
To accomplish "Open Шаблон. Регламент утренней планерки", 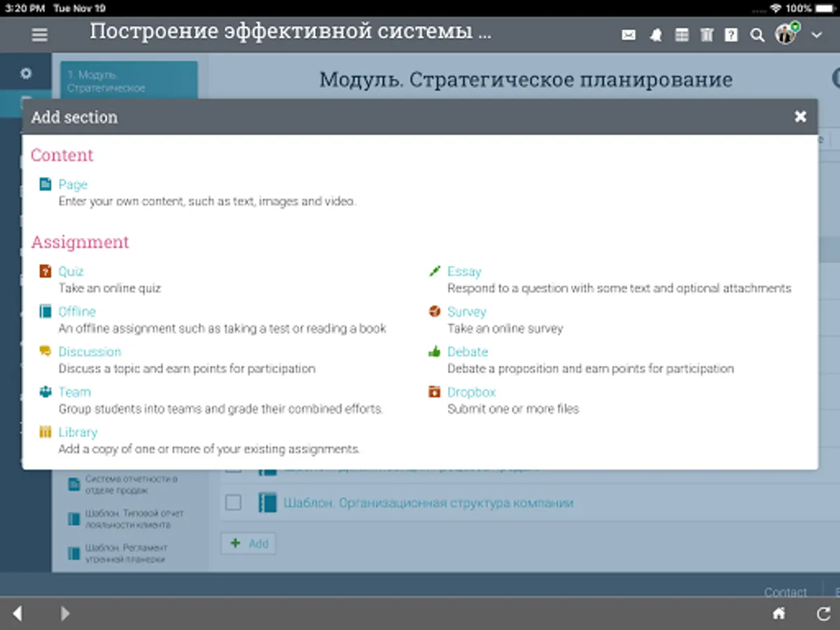I will (126, 553).
